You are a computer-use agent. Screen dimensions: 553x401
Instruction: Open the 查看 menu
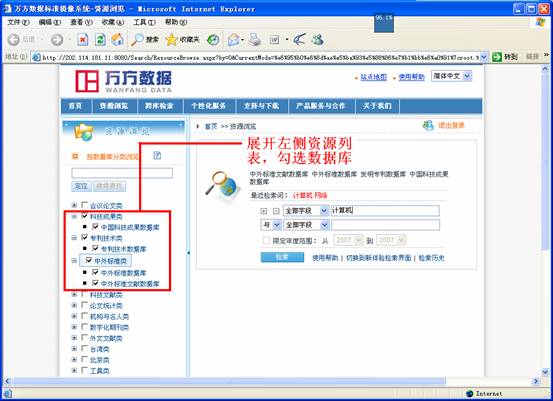[x=81, y=22]
